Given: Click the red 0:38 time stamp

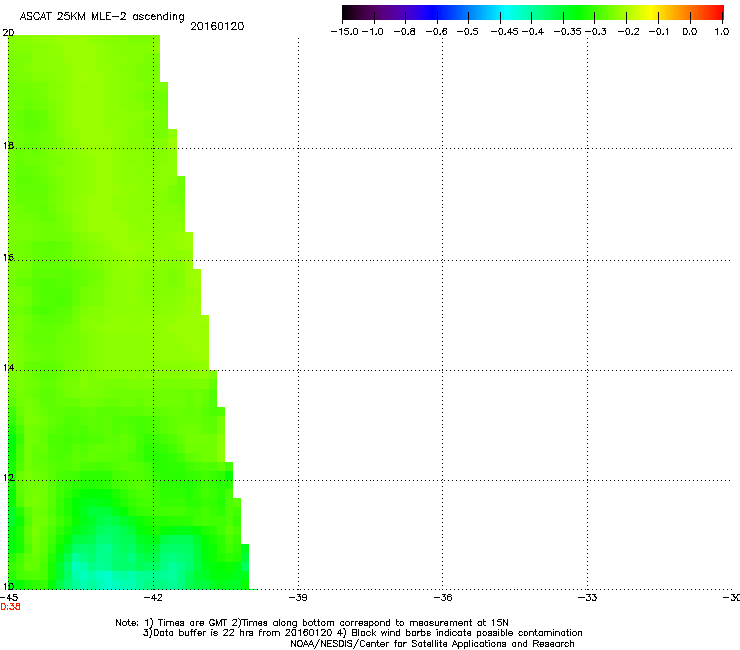Looking at the screenshot, I should (10, 607).
